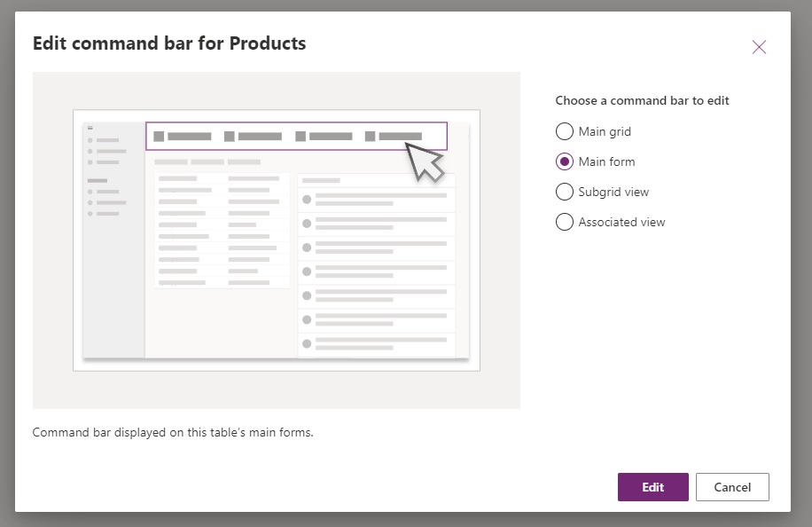
Task: Click the purple Edit button
Action: pos(652,487)
